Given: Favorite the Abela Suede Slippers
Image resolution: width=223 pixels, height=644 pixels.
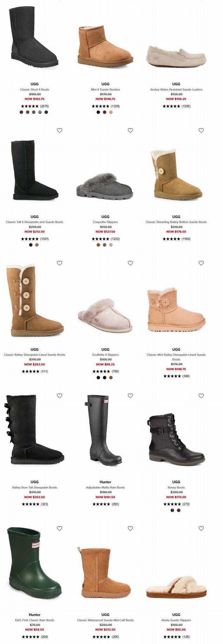Looking at the screenshot, I should pyautogui.click(x=201, y=528).
